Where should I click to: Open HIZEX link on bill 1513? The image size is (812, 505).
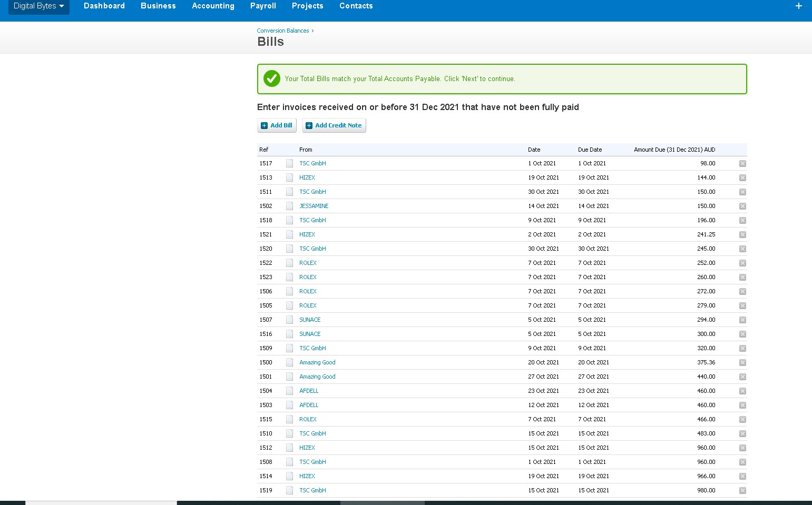(x=307, y=177)
